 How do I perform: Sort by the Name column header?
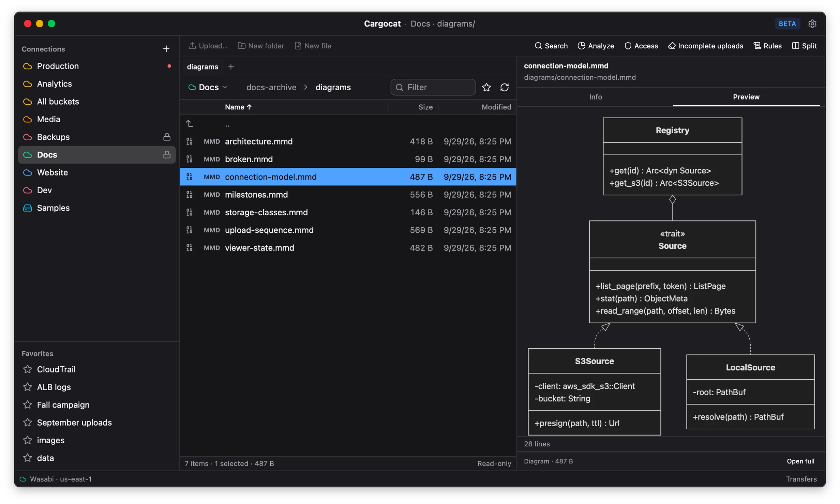click(x=238, y=107)
